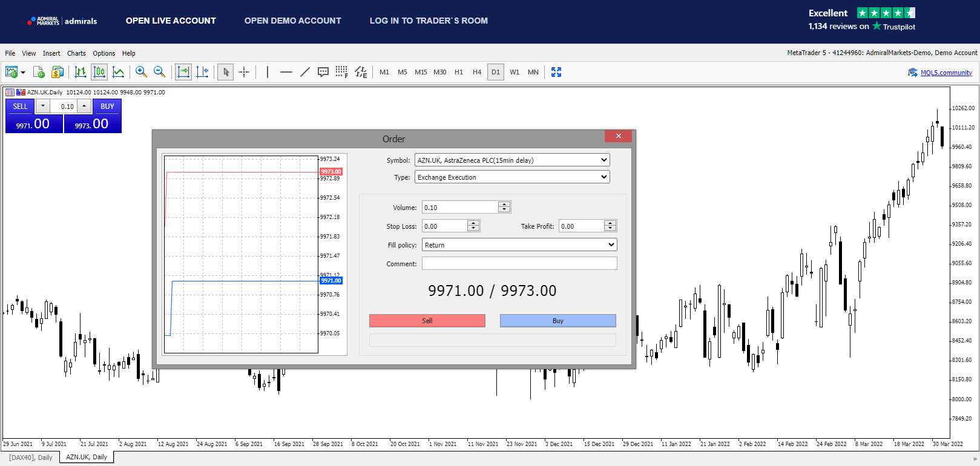This screenshot has height=466, width=980.
Task: Click the Volume spinner in Order dialog
Action: (x=504, y=207)
